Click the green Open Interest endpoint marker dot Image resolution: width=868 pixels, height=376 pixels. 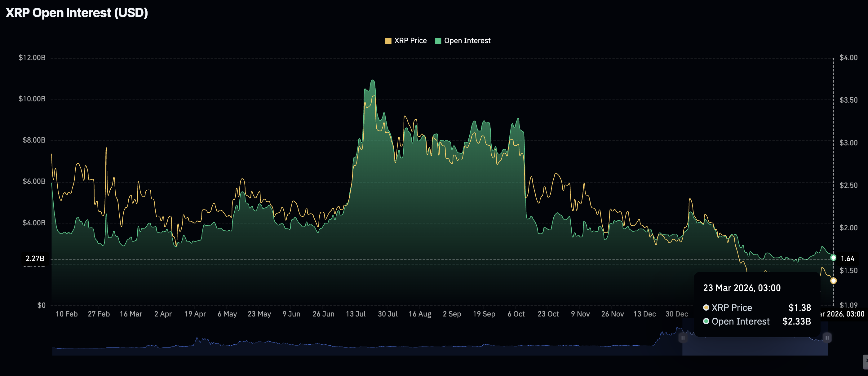[833, 258]
